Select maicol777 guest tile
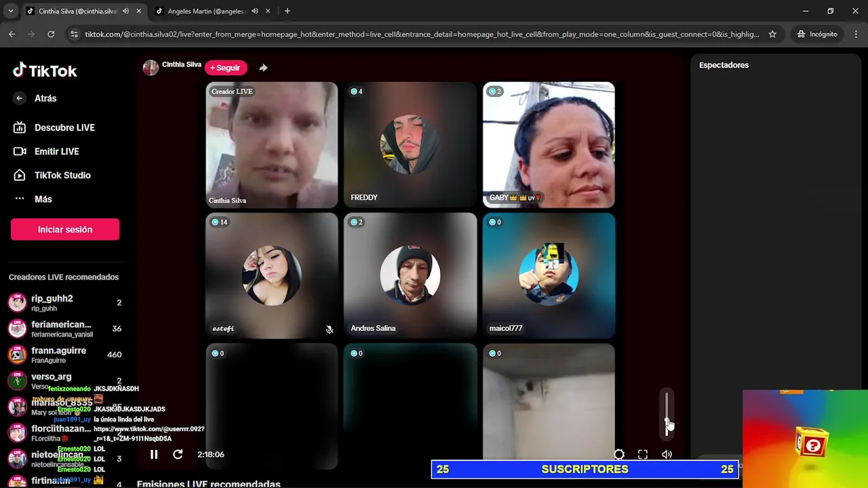Viewport: 868px width, 488px height. 549,275
